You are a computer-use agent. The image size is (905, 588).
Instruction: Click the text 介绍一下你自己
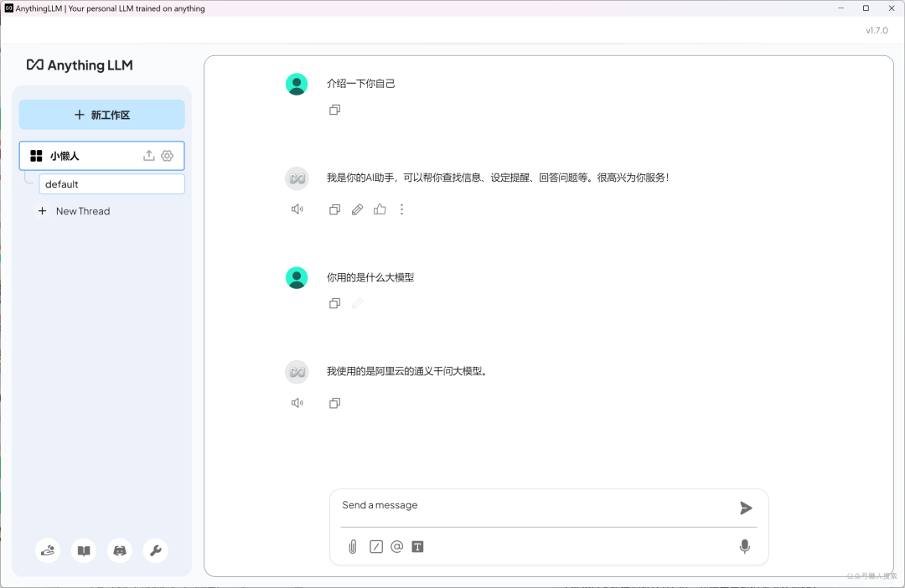360,84
